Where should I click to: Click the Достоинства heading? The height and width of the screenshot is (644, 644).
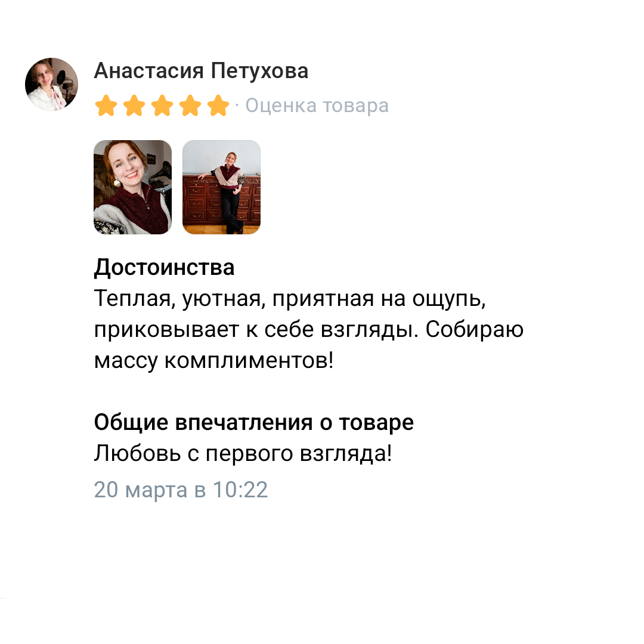tap(165, 267)
